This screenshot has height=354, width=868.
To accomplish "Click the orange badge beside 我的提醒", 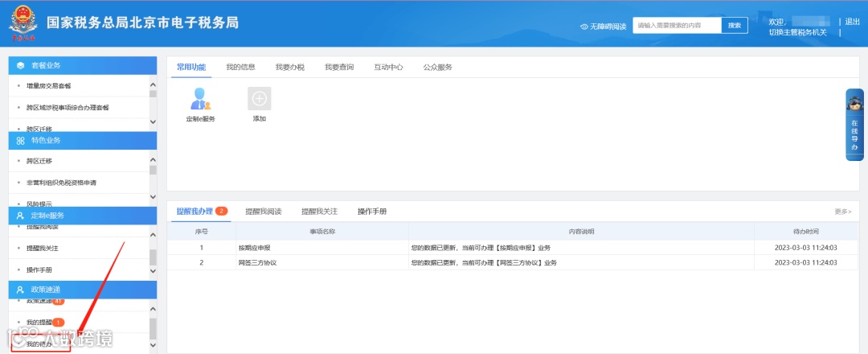I will [59, 322].
